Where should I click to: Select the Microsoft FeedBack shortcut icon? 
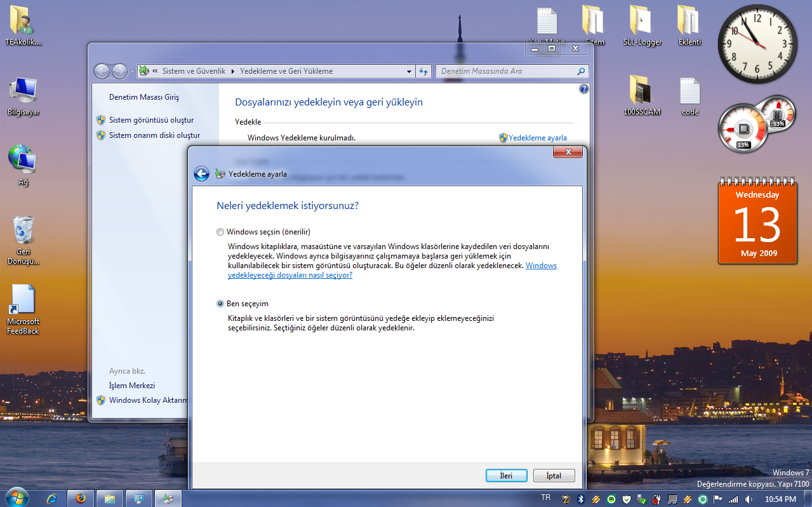click(23, 309)
